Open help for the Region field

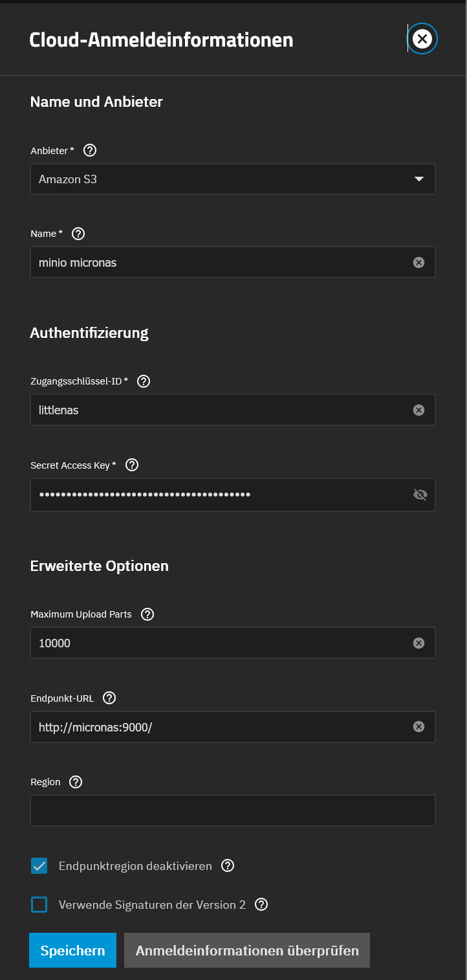pyautogui.click(x=75, y=782)
